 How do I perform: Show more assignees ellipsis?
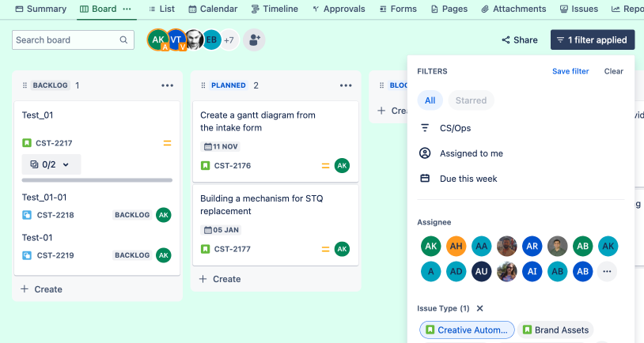[x=607, y=272]
